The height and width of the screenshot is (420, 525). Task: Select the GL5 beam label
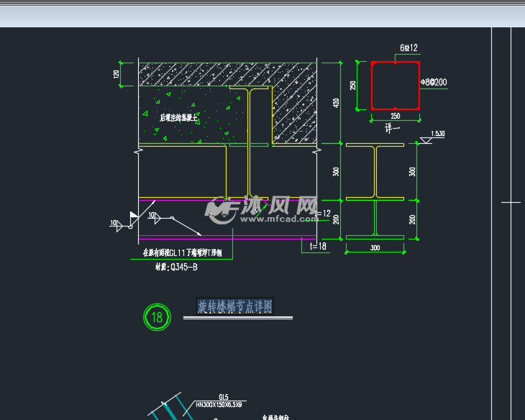pyautogui.click(x=224, y=397)
